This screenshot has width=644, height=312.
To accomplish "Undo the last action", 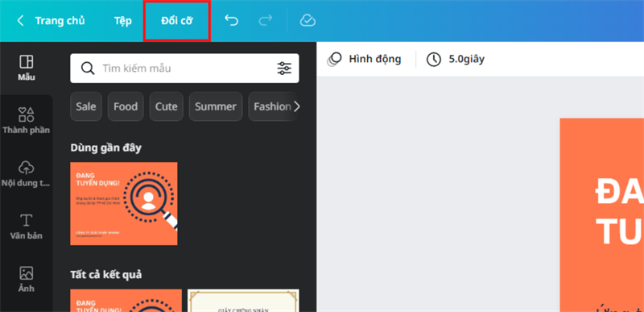I will (231, 20).
